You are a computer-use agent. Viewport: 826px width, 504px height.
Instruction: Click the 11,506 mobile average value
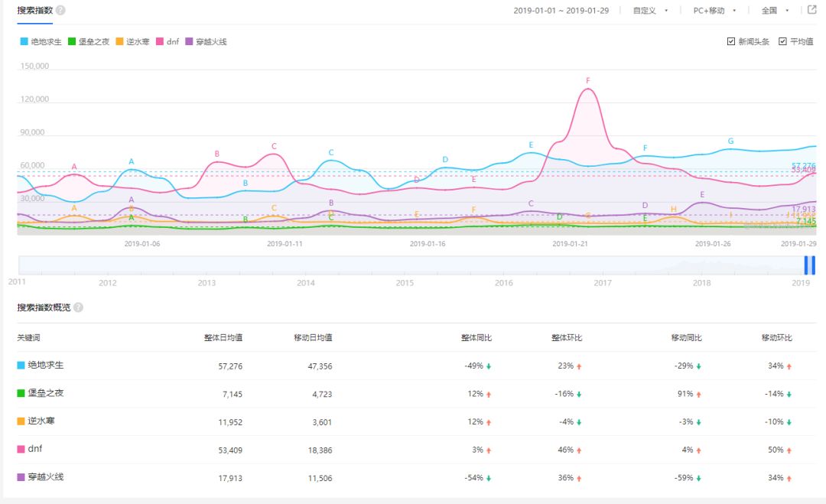click(x=320, y=478)
